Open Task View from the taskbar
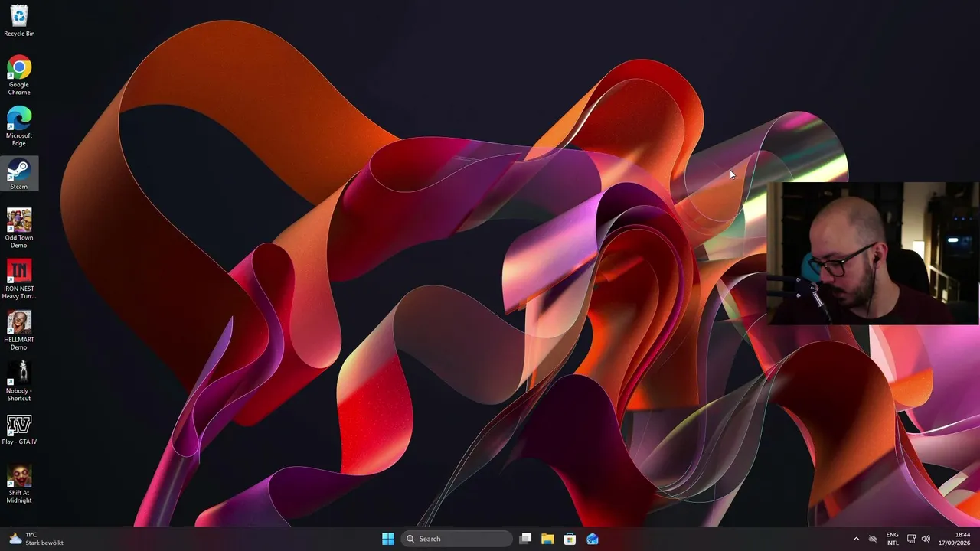 [x=525, y=539]
